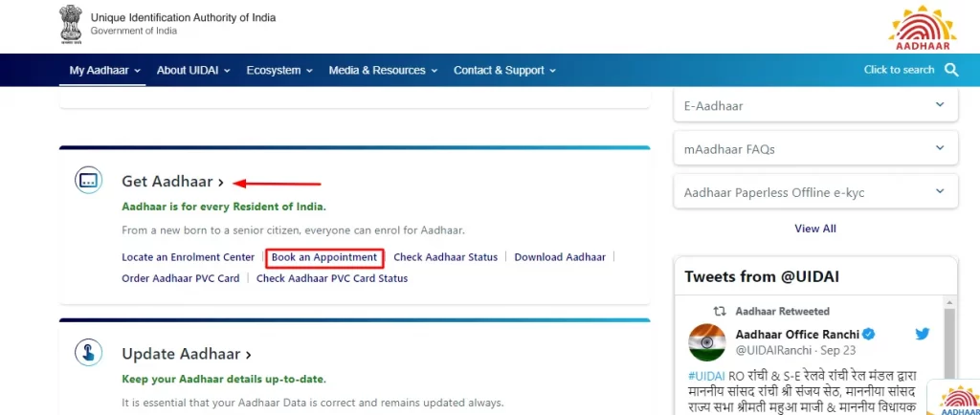Click the Aadhaar logo in header

tap(923, 28)
